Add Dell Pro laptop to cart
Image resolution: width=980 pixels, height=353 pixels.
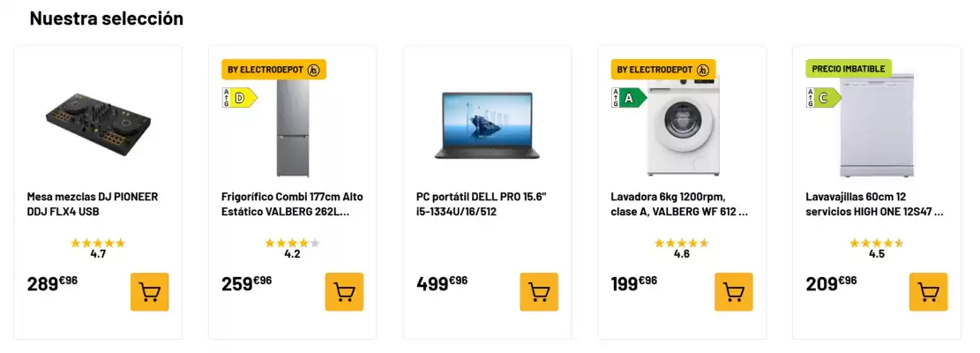(x=539, y=292)
